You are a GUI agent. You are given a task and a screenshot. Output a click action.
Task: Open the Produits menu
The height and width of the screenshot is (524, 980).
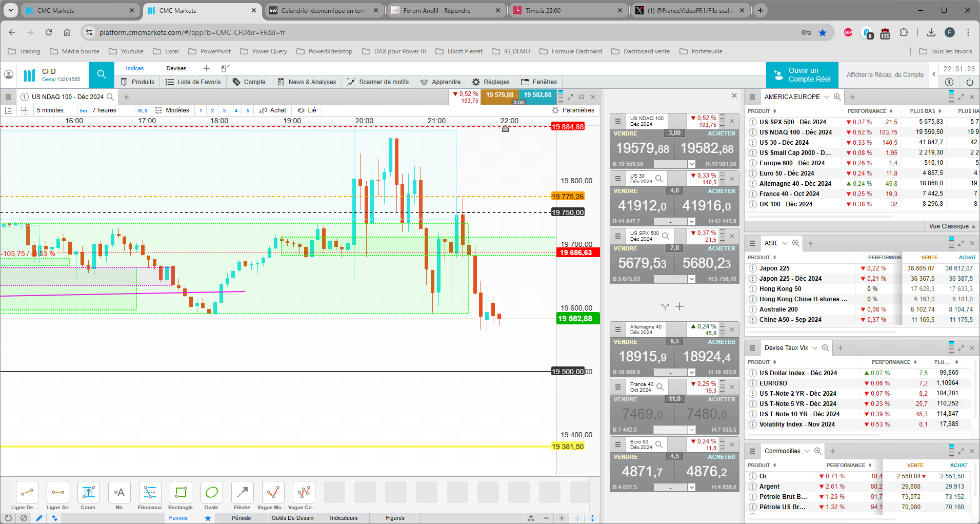coord(137,82)
